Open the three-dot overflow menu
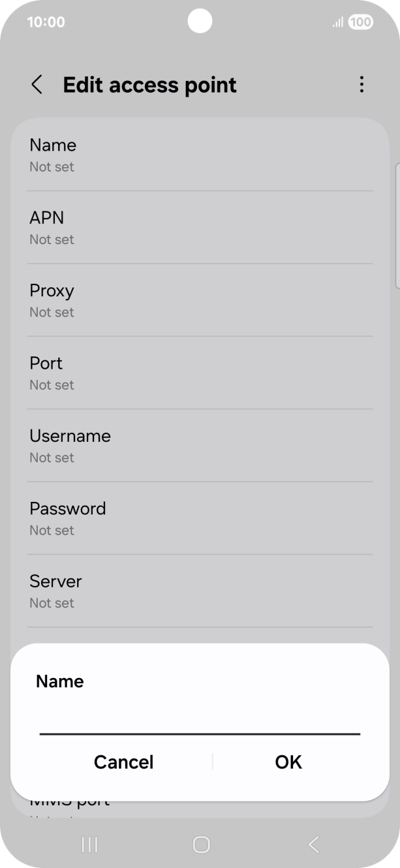The width and height of the screenshot is (400, 868). tap(362, 85)
